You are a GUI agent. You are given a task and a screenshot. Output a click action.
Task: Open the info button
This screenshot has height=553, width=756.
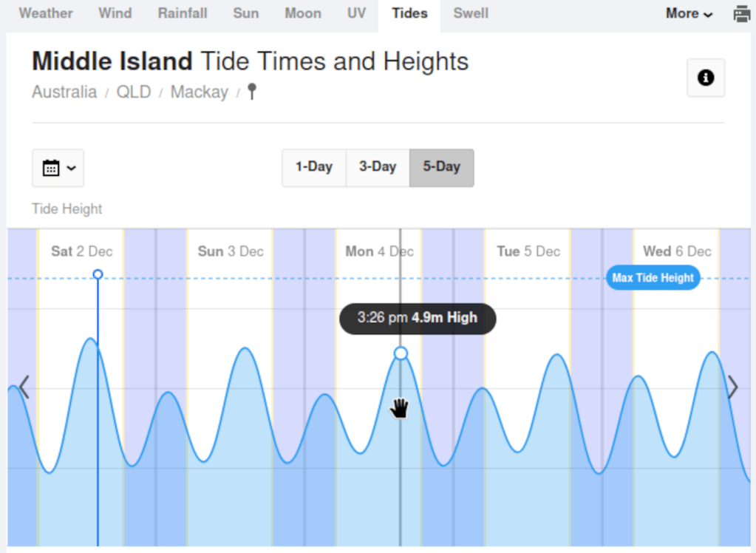tap(706, 78)
